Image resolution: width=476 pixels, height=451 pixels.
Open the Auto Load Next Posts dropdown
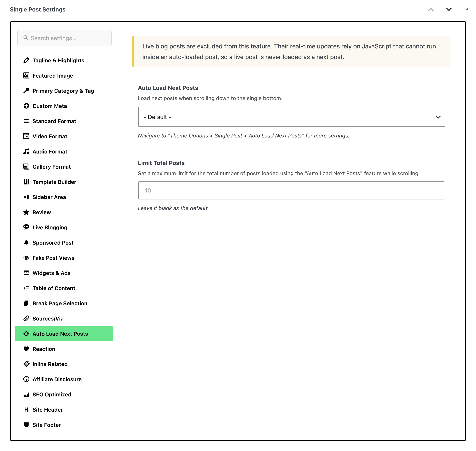(x=291, y=117)
